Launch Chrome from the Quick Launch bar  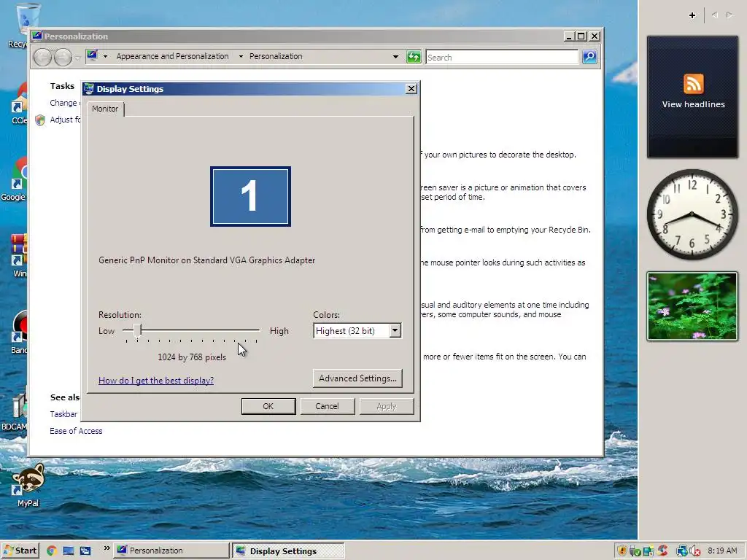click(x=52, y=551)
